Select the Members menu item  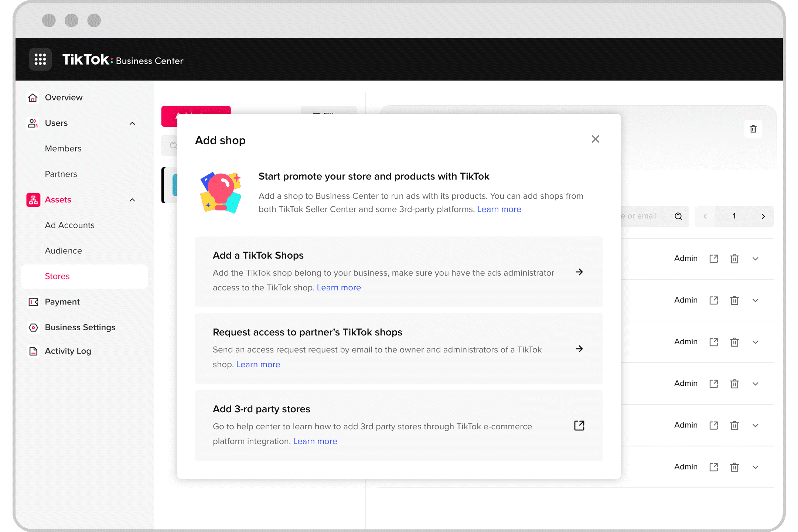point(64,149)
